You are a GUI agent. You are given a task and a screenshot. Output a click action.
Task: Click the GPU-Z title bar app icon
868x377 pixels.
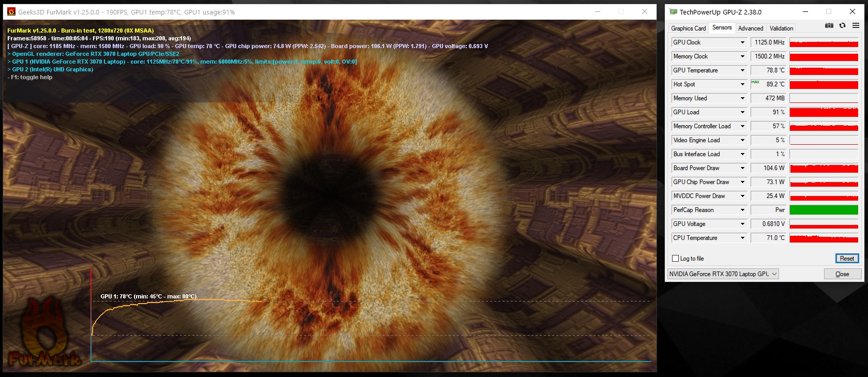point(673,11)
